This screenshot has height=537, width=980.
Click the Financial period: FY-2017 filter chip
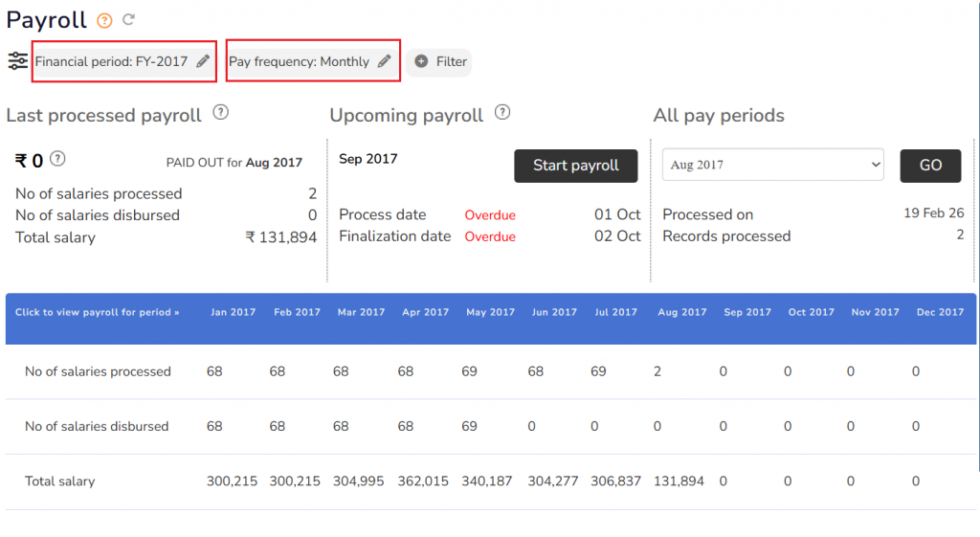pyautogui.click(x=111, y=61)
